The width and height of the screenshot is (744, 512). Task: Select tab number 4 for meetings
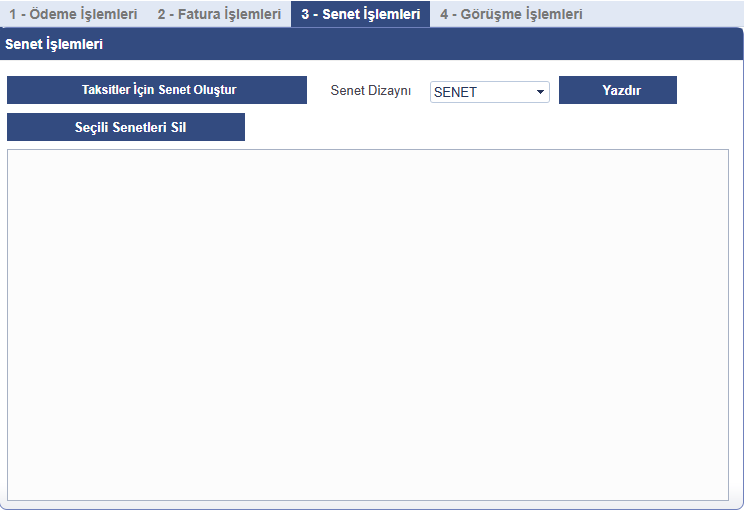pyautogui.click(x=511, y=14)
